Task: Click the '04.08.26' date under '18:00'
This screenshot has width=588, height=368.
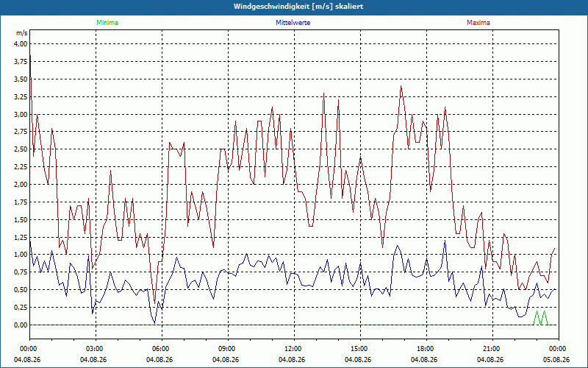Action: tap(424, 360)
